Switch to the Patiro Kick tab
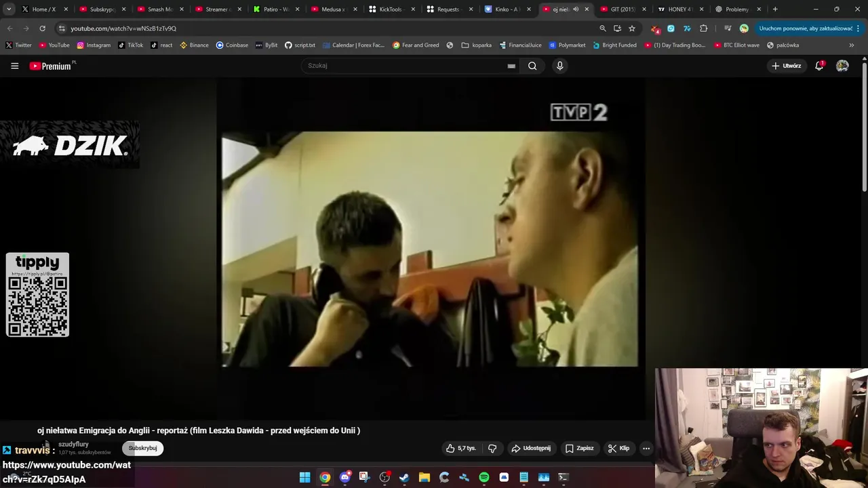The height and width of the screenshot is (488, 868). 275,9
